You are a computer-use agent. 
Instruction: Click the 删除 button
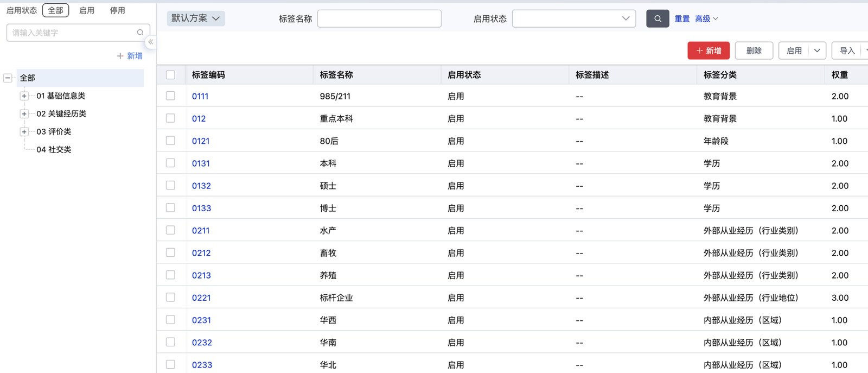754,50
